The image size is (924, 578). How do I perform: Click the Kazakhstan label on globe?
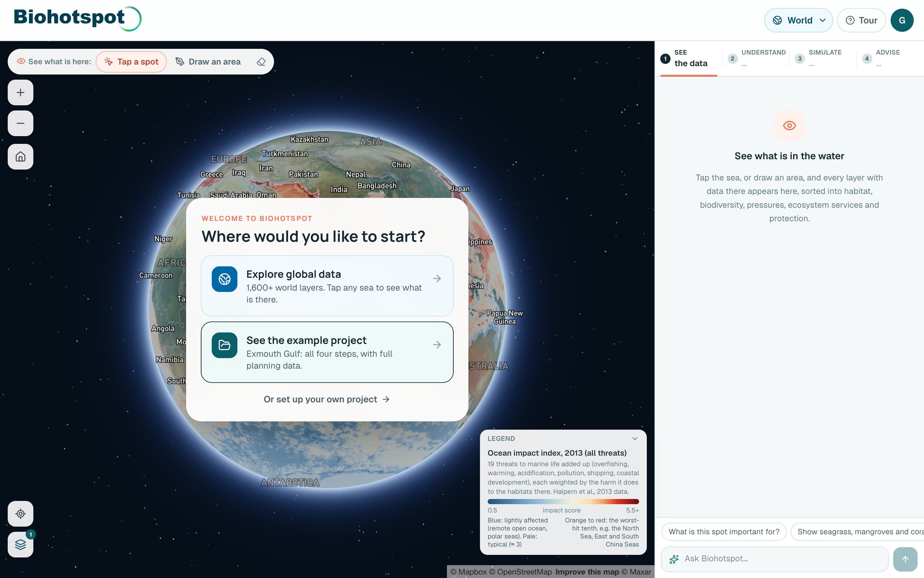pos(309,140)
